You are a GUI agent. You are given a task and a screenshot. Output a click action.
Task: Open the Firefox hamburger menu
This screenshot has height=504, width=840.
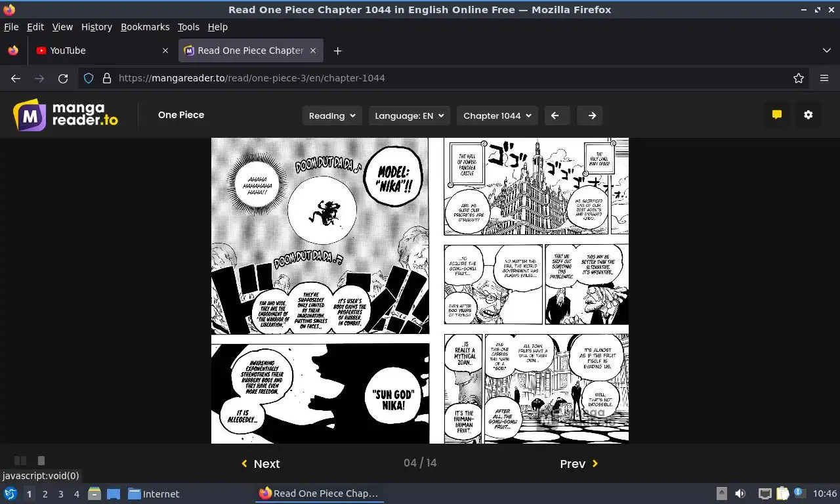(824, 78)
